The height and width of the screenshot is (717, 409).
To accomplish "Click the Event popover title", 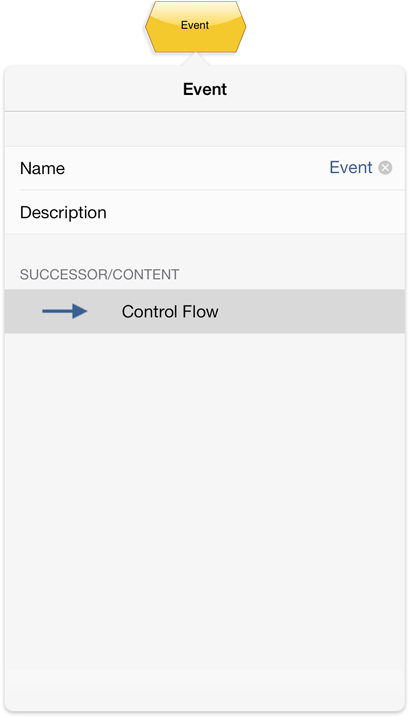I will point(204,89).
